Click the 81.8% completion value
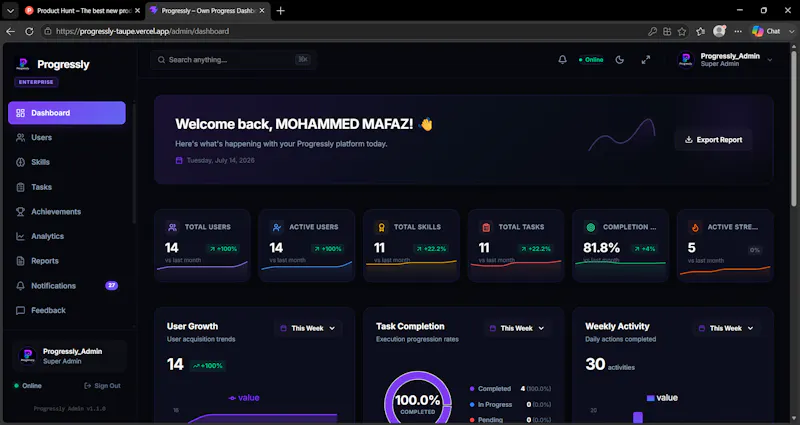Image resolution: width=800 pixels, height=425 pixels. tap(602, 248)
